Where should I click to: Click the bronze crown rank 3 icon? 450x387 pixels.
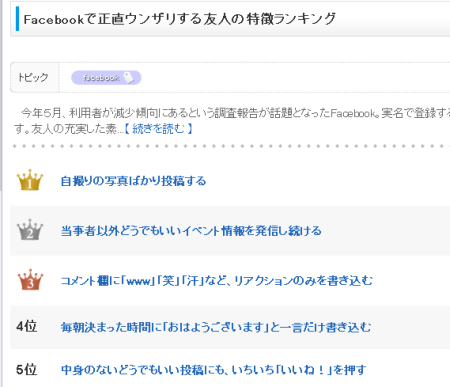[x=30, y=279]
